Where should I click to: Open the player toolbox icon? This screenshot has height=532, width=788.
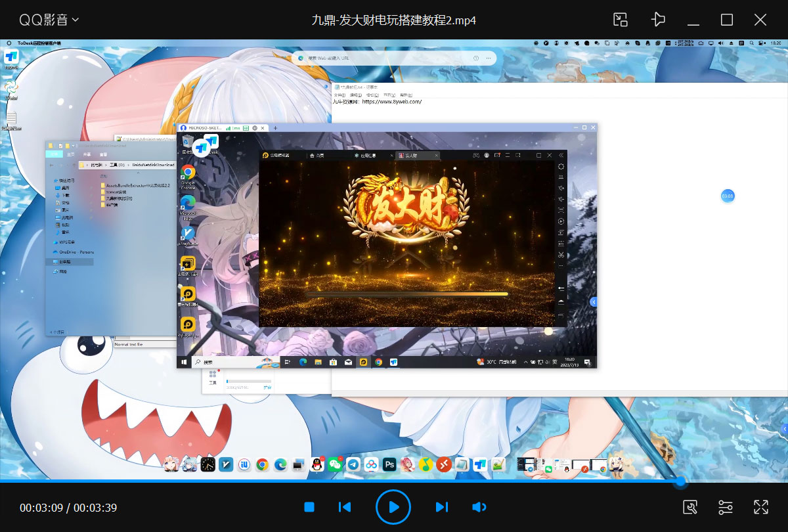689,507
